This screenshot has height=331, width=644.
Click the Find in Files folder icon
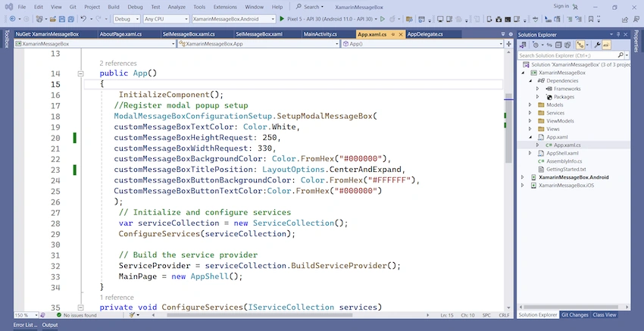408,19
